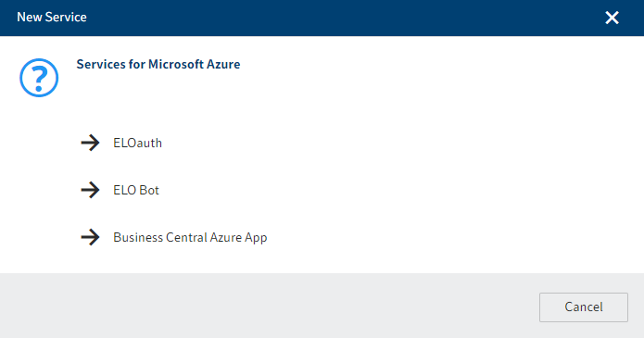Click the New Service title text
644x338 pixels.
coord(52,17)
